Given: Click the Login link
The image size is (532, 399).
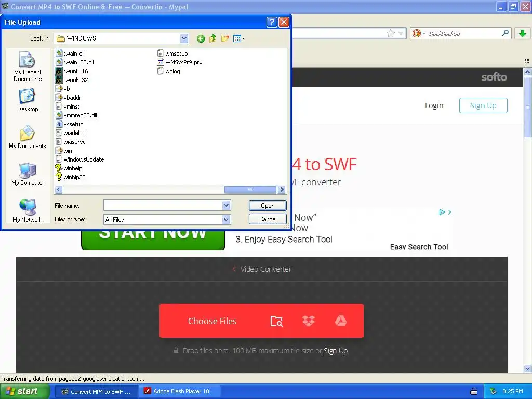Looking at the screenshot, I should (434, 105).
